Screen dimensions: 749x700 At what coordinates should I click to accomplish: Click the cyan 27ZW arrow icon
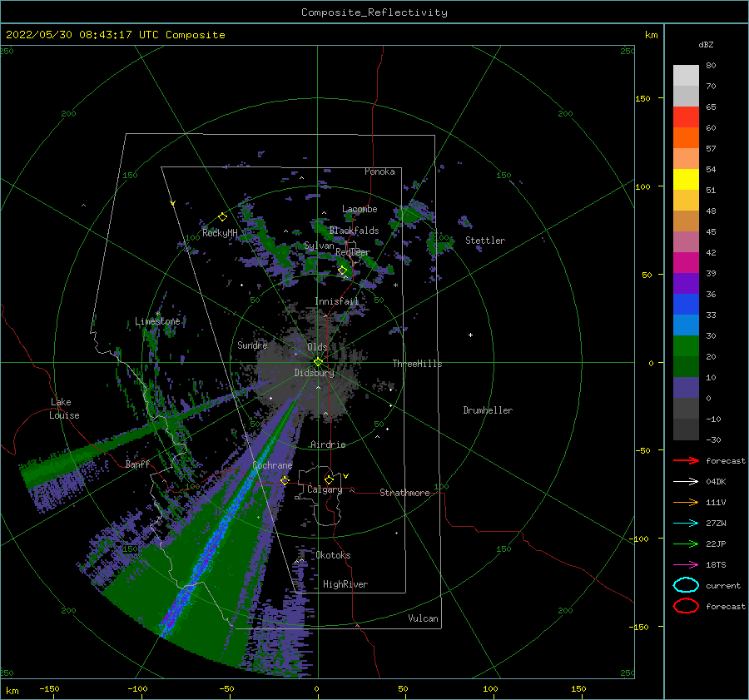(x=686, y=524)
